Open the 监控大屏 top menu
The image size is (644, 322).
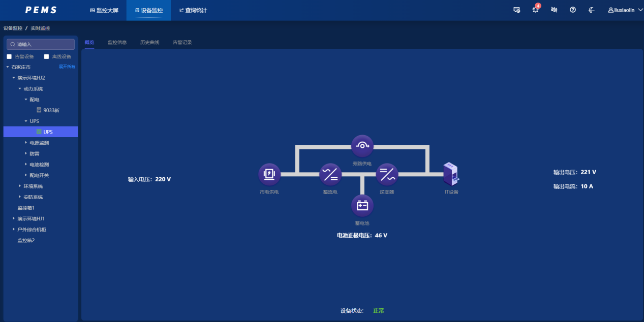pos(104,10)
